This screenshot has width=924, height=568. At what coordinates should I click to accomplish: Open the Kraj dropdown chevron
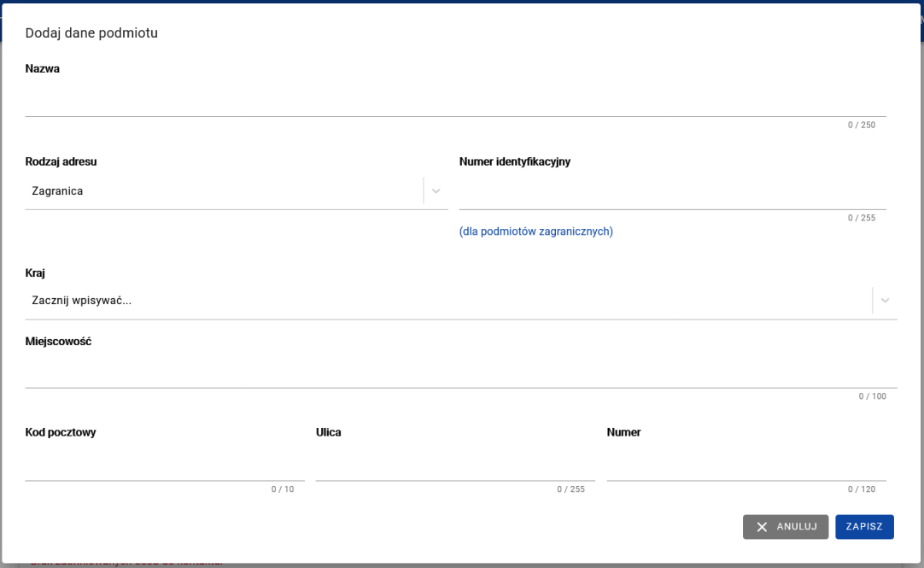coord(885,301)
